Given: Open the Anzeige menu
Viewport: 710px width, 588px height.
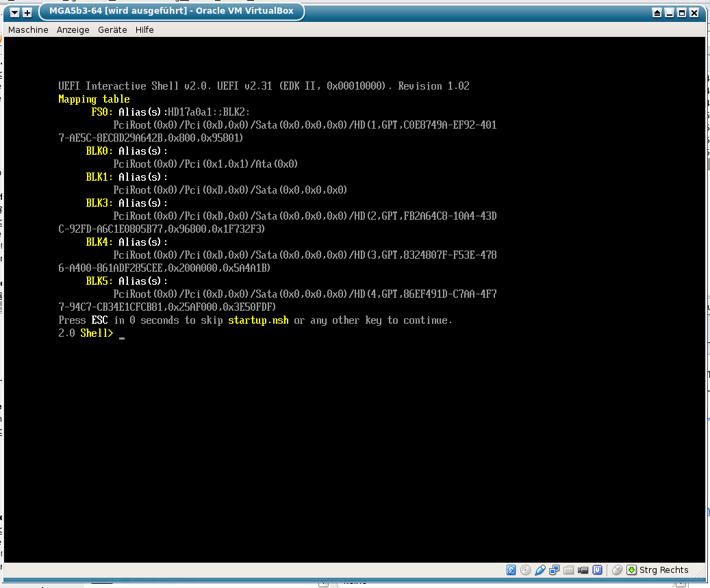Looking at the screenshot, I should [73, 30].
